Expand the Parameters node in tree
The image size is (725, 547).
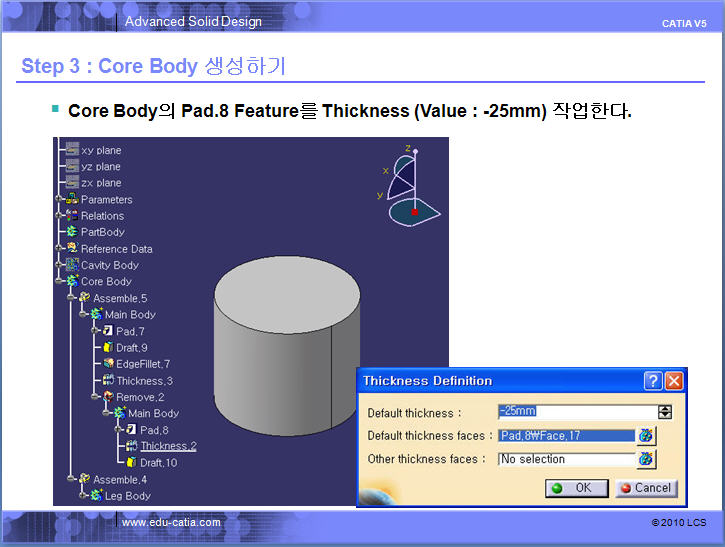click(x=60, y=199)
